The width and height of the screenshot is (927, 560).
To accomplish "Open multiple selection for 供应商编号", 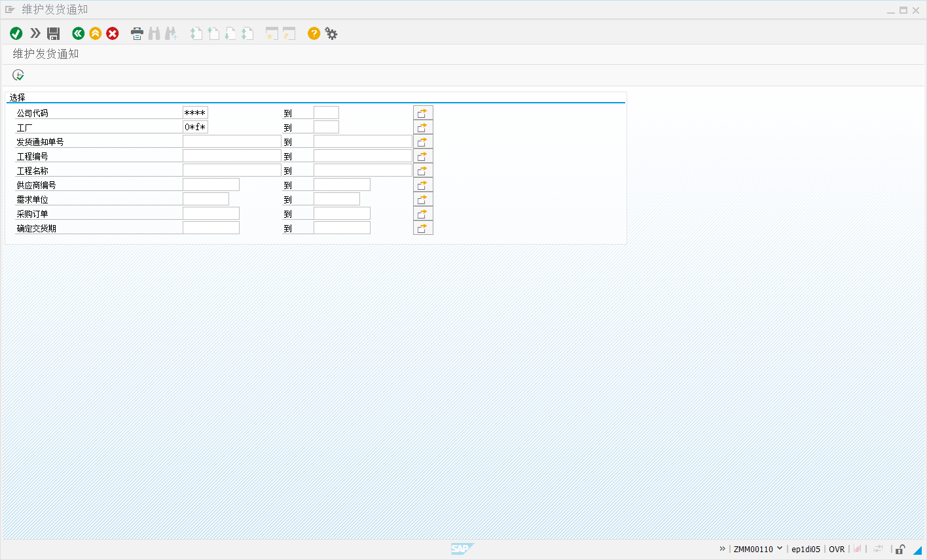I will click(x=423, y=185).
